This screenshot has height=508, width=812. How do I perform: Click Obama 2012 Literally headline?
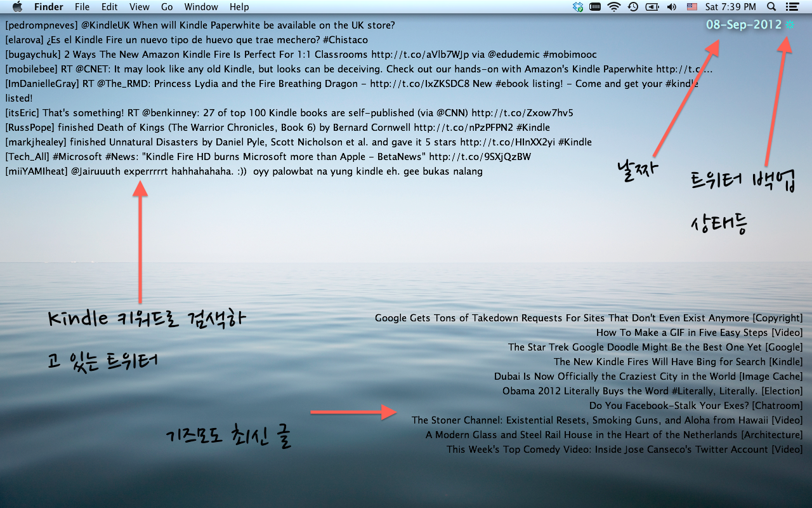click(653, 391)
